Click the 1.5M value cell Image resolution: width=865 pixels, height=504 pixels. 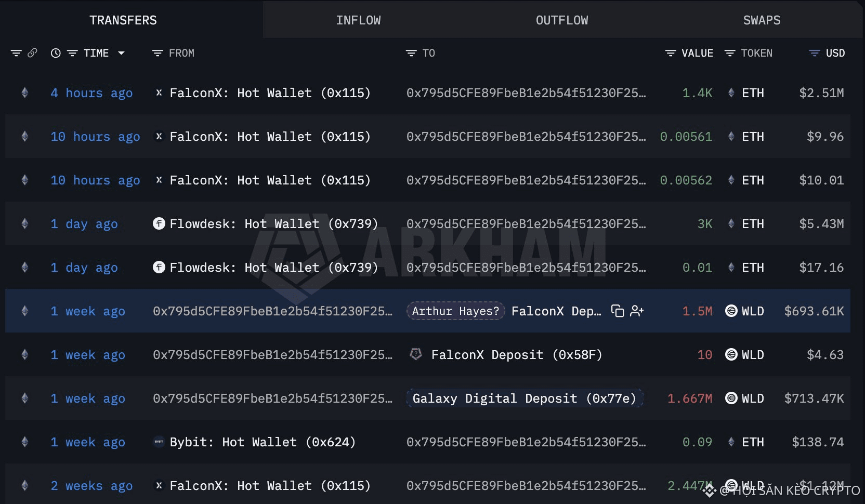click(x=697, y=311)
